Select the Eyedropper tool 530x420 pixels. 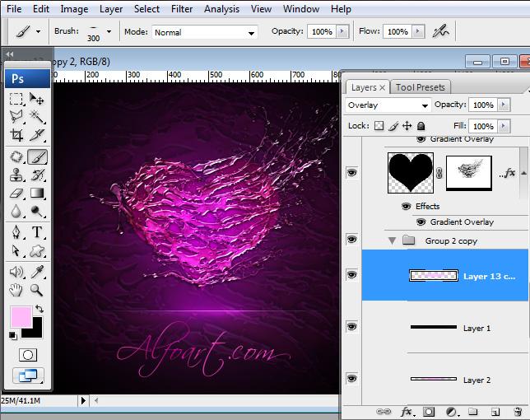pyautogui.click(x=36, y=272)
